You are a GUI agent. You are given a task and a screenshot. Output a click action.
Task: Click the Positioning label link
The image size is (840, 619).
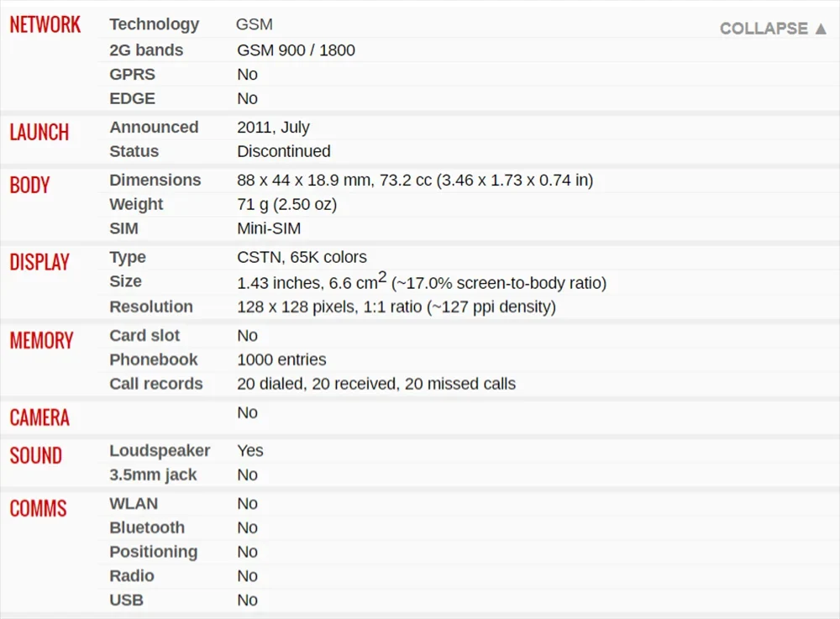click(154, 553)
